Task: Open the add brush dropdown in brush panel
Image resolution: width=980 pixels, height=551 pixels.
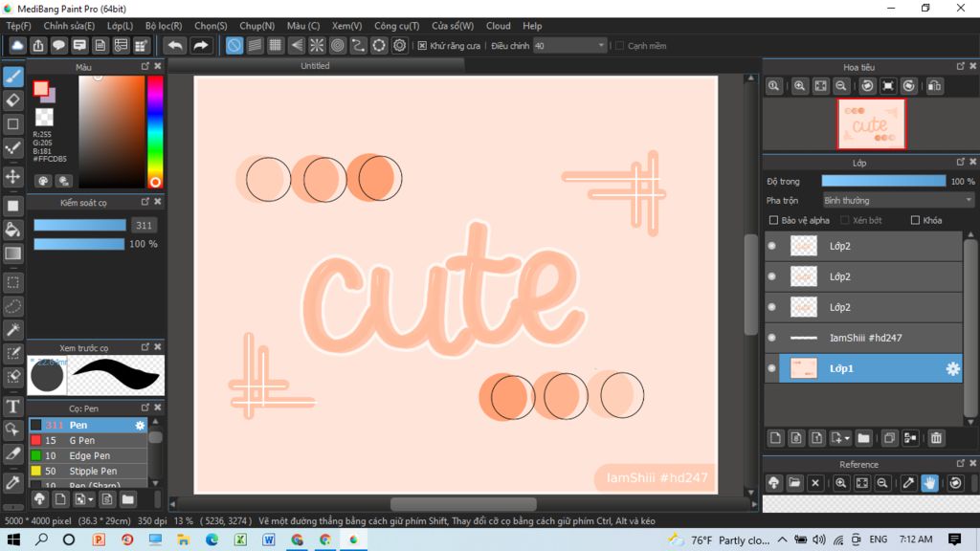Action: (91, 499)
